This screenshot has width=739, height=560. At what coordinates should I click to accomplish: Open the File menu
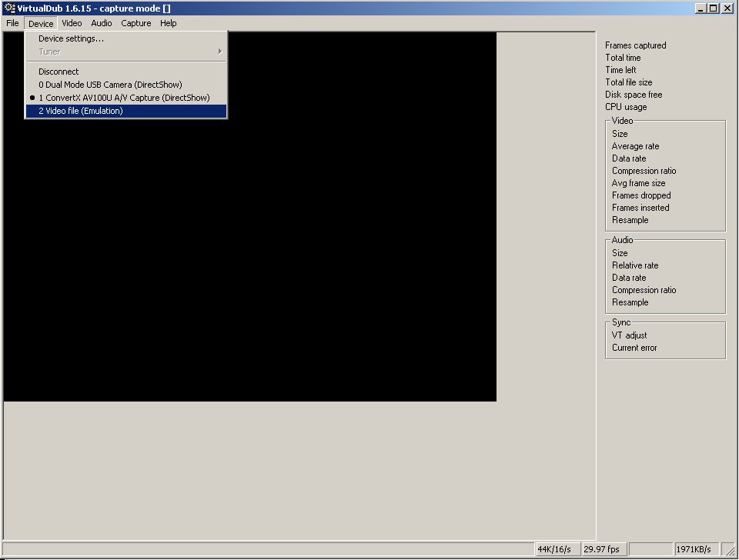tap(12, 23)
